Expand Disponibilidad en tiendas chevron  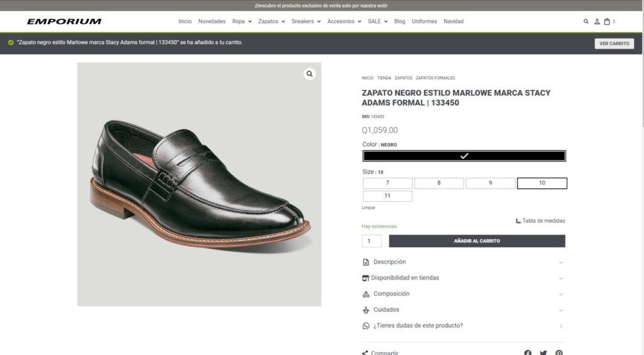click(561, 279)
